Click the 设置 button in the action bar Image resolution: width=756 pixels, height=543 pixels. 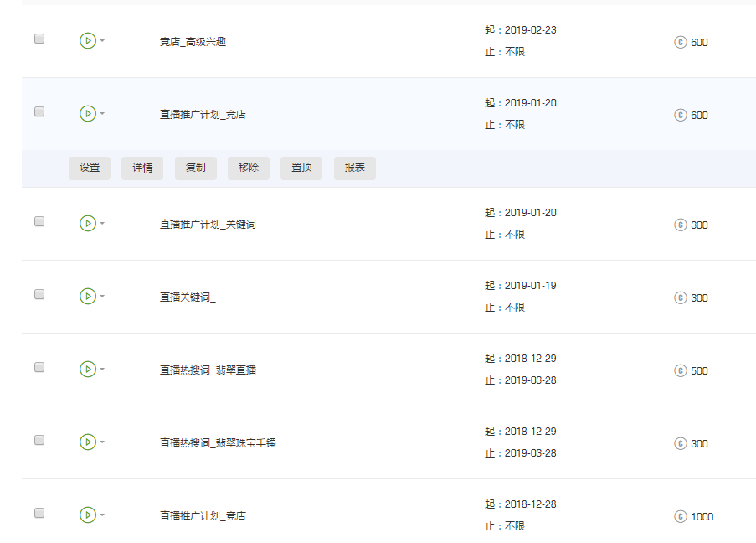pyautogui.click(x=90, y=168)
